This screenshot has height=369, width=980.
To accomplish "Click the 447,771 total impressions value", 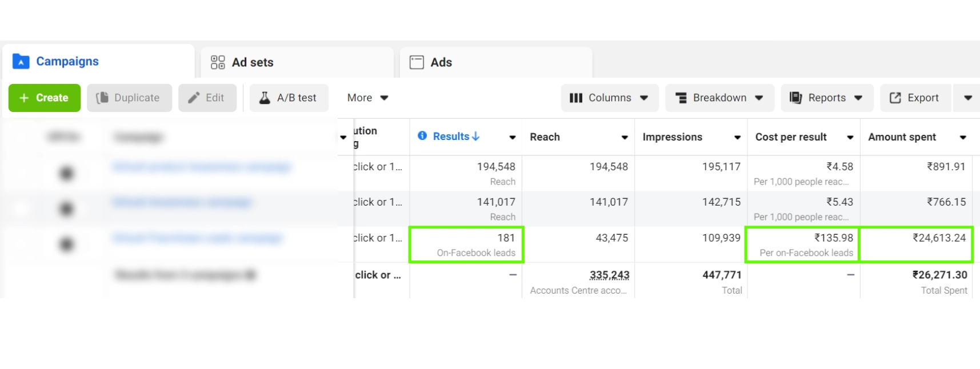I will tap(722, 275).
